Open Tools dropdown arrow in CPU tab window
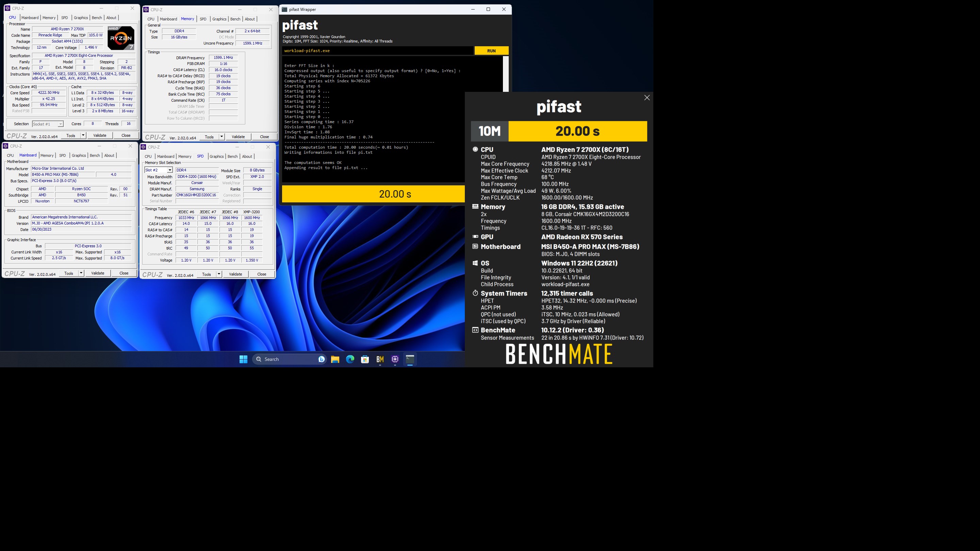The width and height of the screenshot is (980, 551). click(83, 135)
